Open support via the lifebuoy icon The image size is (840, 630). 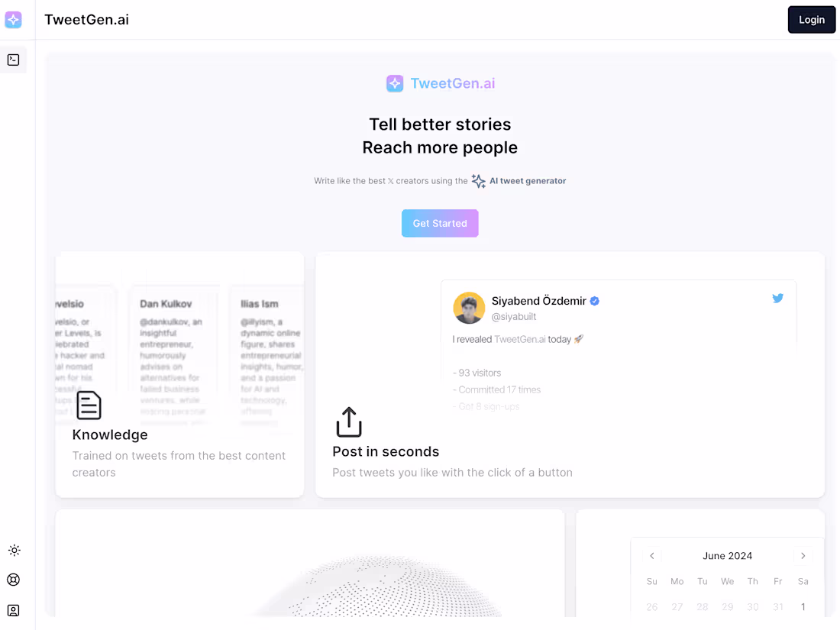tap(13, 580)
